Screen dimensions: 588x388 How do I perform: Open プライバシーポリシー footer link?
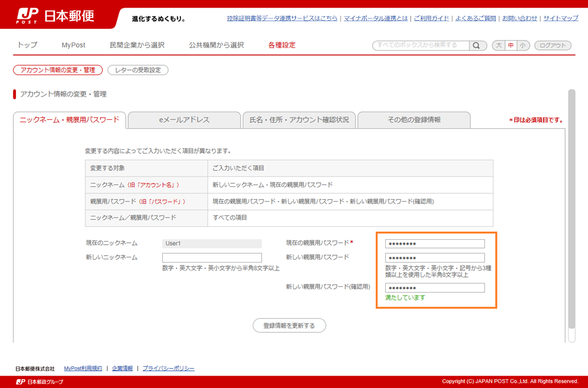[168, 369]
